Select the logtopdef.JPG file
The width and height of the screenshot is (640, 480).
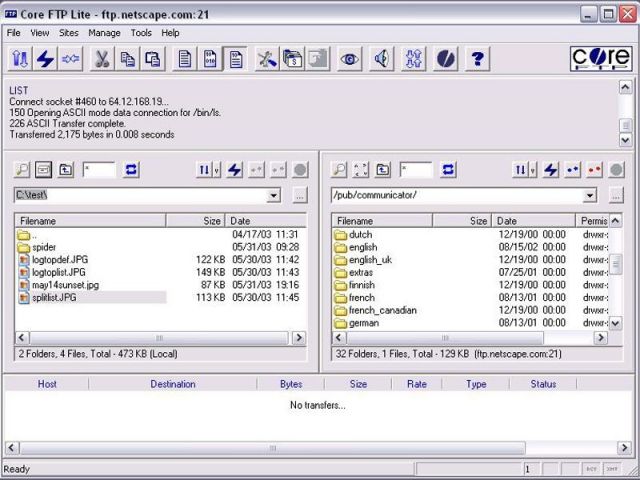pos(60,260)
